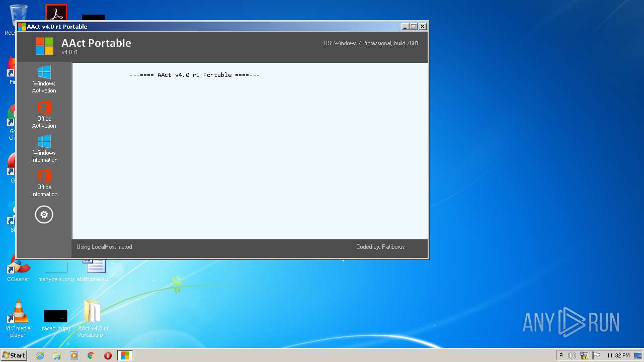Open Action Center flag tray icon
Screen dimensions: 644x362
596,355
